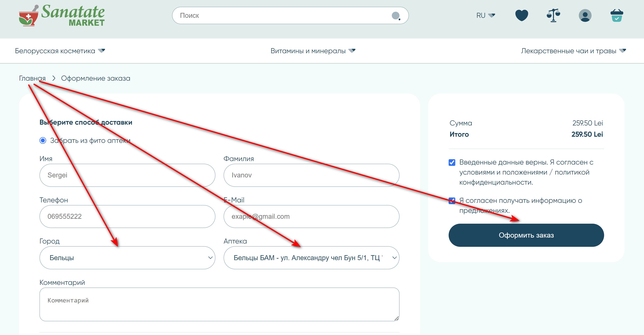Go to the Главная breadcrumb link
Screen dimensions: 644x335
click(32, 78)
